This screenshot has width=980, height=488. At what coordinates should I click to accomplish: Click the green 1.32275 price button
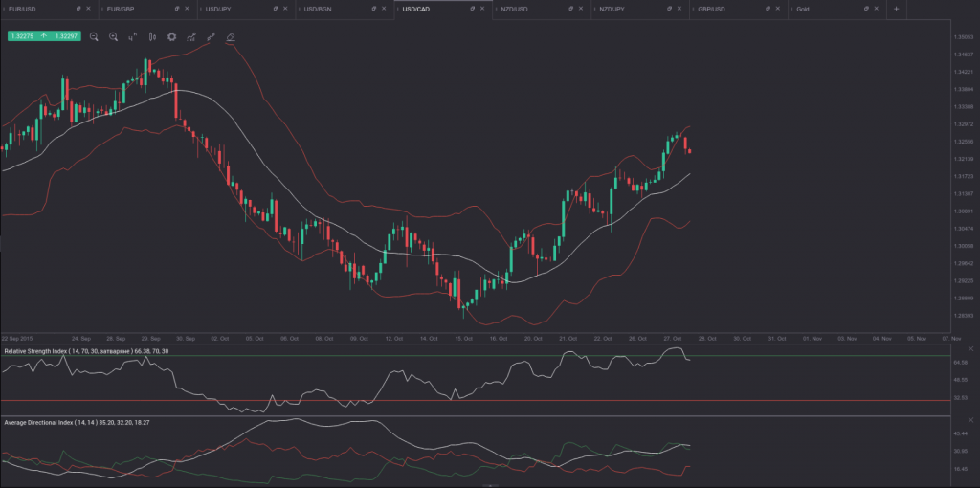(22, 36)
